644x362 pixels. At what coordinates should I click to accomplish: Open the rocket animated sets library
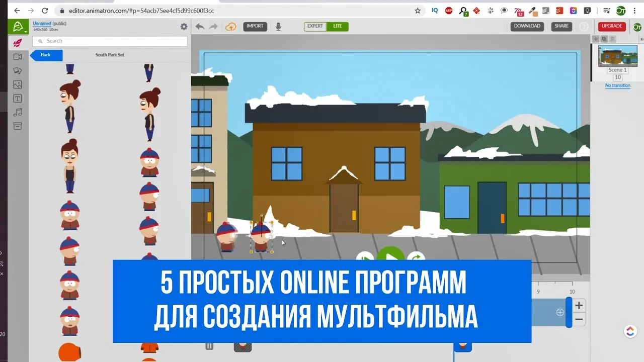pos(18,43)
